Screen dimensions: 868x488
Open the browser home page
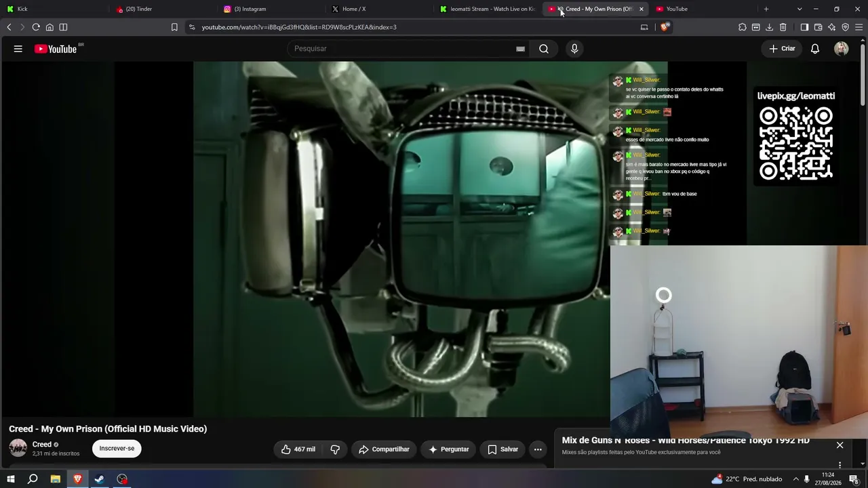(x=50, y=27)
